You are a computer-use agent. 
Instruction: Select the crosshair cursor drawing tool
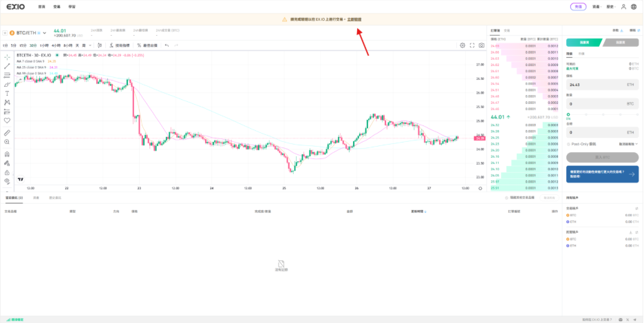click(x=7, y=57)
